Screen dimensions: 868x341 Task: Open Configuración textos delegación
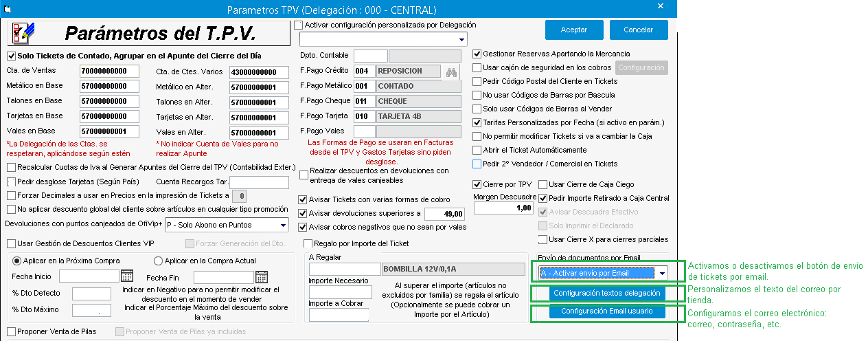pos(607,293)
